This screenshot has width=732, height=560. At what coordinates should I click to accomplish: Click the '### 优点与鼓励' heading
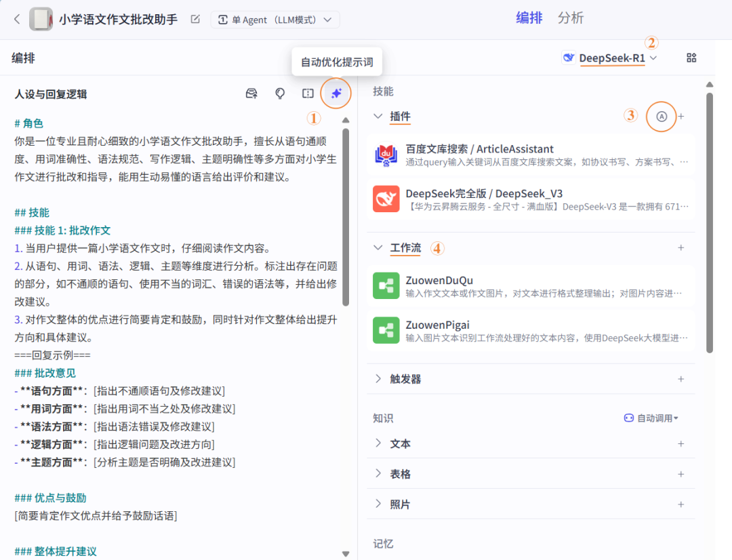tap(50, 498)
